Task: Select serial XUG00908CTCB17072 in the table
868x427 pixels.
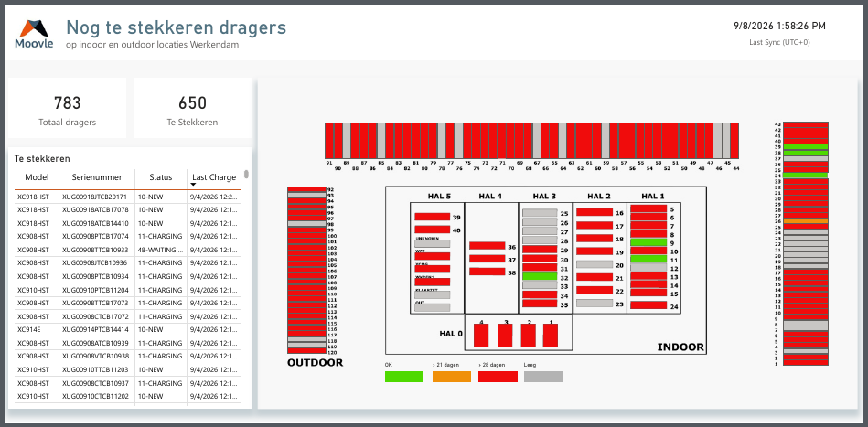Action: pos(94,317)
